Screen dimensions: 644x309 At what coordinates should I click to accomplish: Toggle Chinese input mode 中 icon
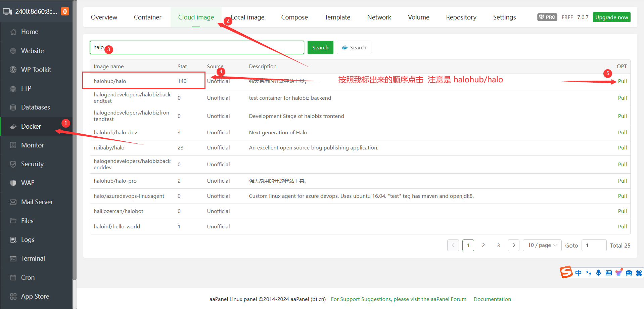click(578, 273)
